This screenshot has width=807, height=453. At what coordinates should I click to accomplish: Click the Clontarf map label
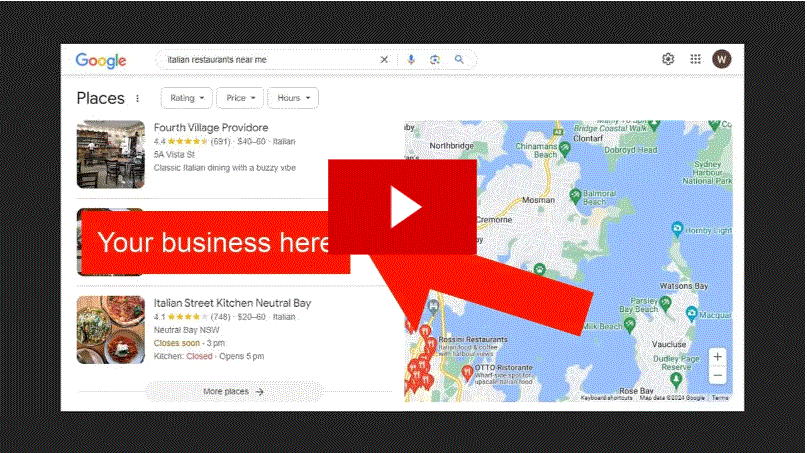click(x=588, y=138)
